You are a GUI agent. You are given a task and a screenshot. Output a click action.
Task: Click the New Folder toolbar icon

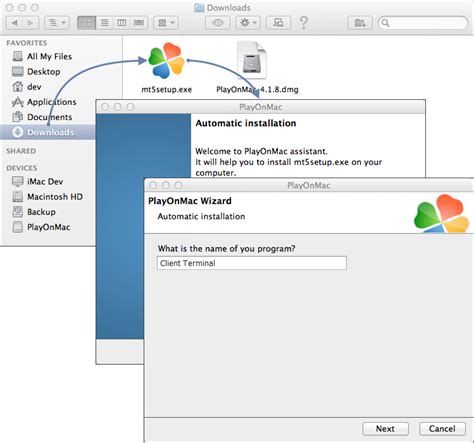pos(360,23)
